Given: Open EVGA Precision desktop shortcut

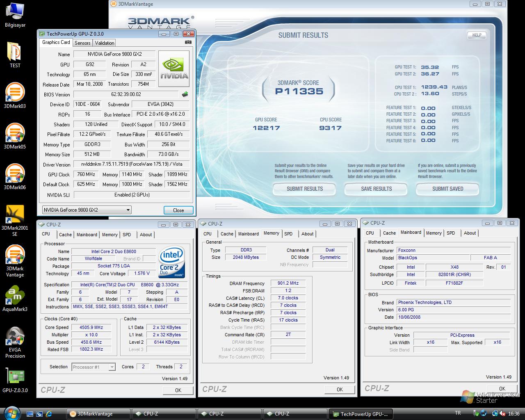Looking at the screenshot, I should (x=15, y=342).
